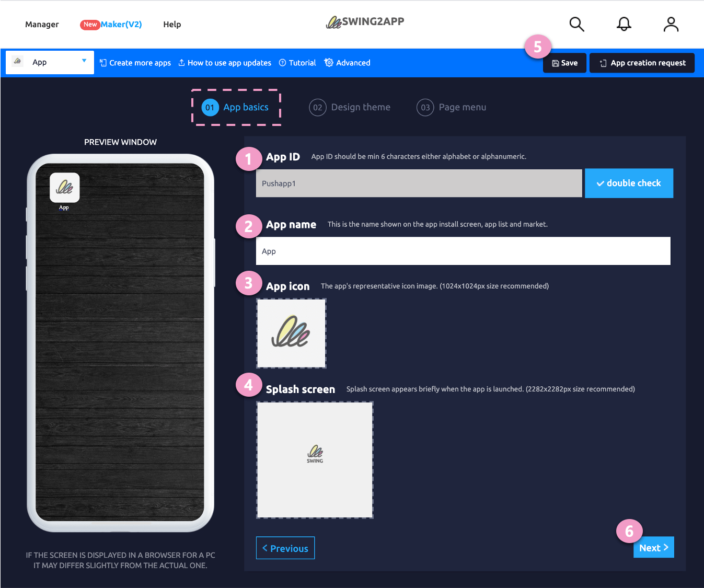
Task: Click the App name input field
Action: [x=463, y=251]
